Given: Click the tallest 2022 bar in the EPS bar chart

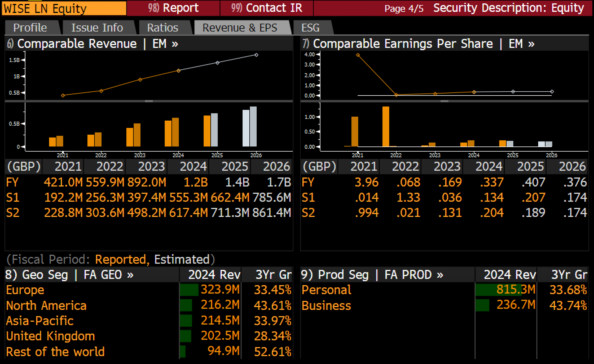Looking at the screenshot, I should click(x=386, y=126).
